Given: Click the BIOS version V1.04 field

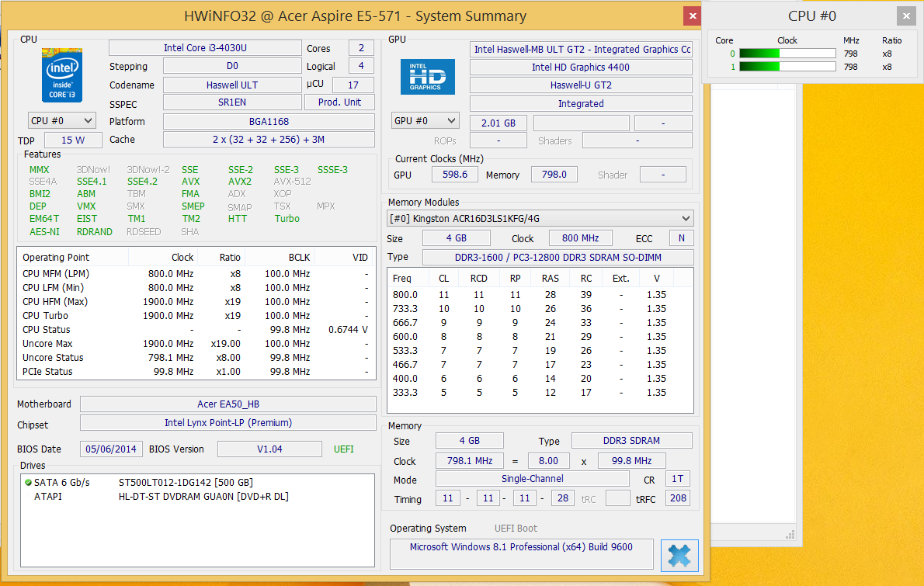Looking at the screenshot, I should click(269, 449).
